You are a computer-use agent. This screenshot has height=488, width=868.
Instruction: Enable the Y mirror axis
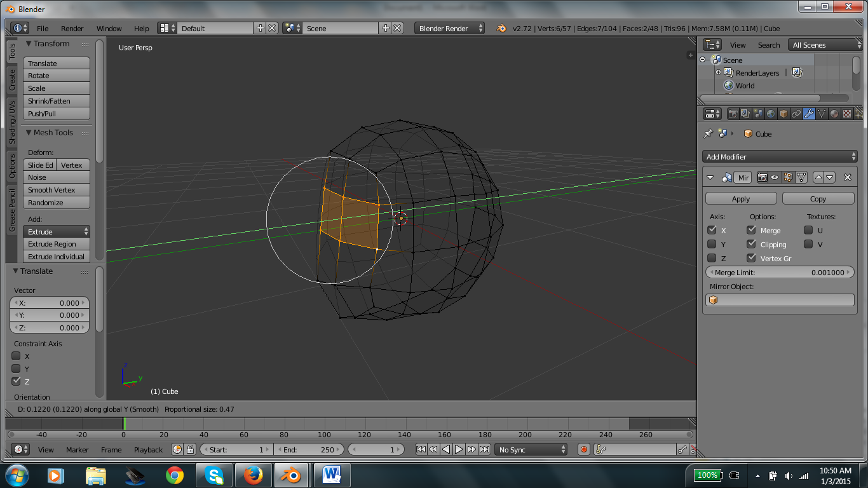(x=712, y=244)
